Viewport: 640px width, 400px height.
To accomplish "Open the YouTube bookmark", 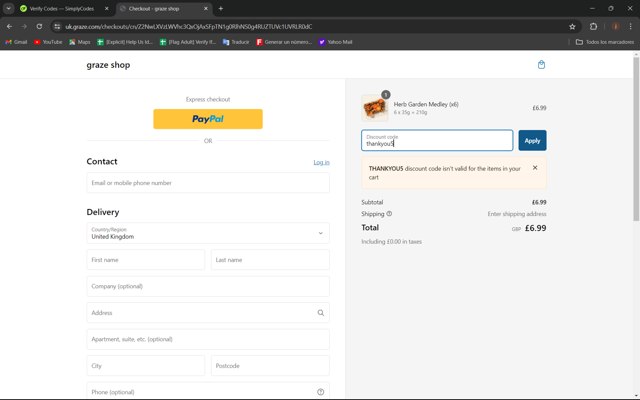I will tap(48, 42).
